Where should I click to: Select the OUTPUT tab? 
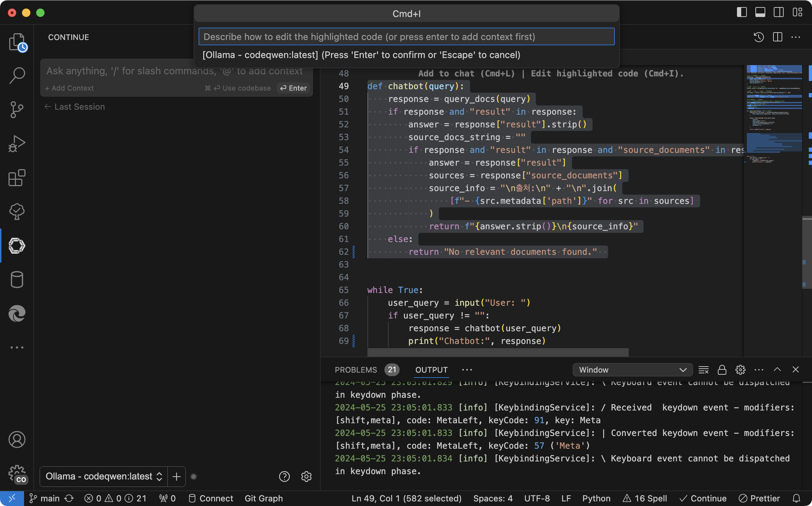[431, 370]
